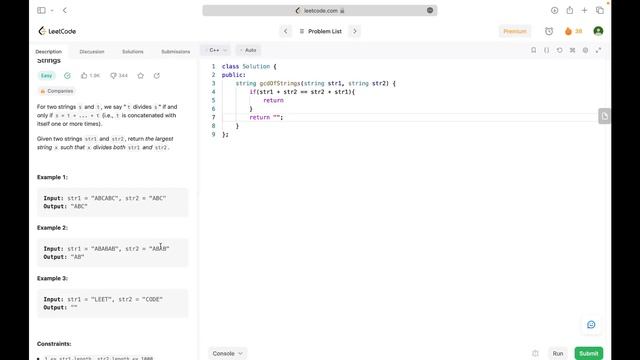Viewport: 640px width, 360px height.
Task: Open the Auto mode dropdown
Action: coord(249,50)
